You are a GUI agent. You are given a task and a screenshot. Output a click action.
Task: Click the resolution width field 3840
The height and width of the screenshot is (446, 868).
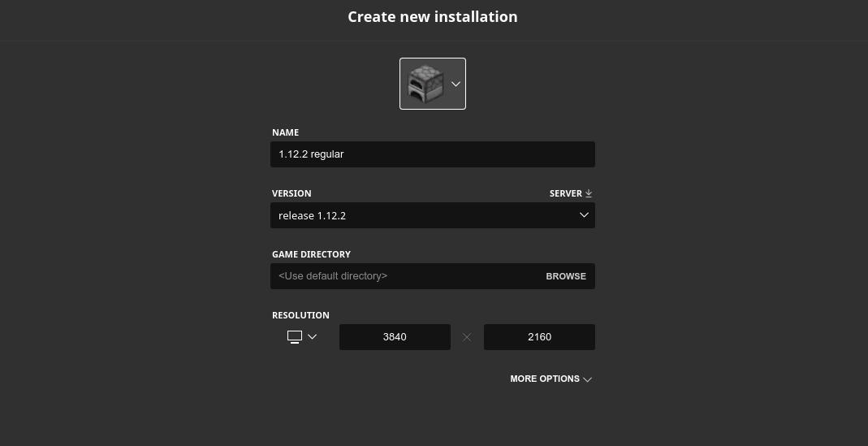tap(395, 337)
